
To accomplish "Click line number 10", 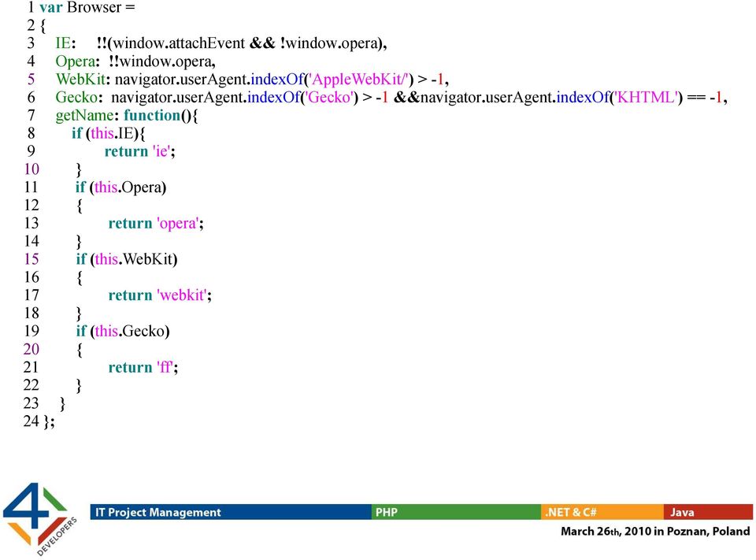I will click(x=31, y=169).
